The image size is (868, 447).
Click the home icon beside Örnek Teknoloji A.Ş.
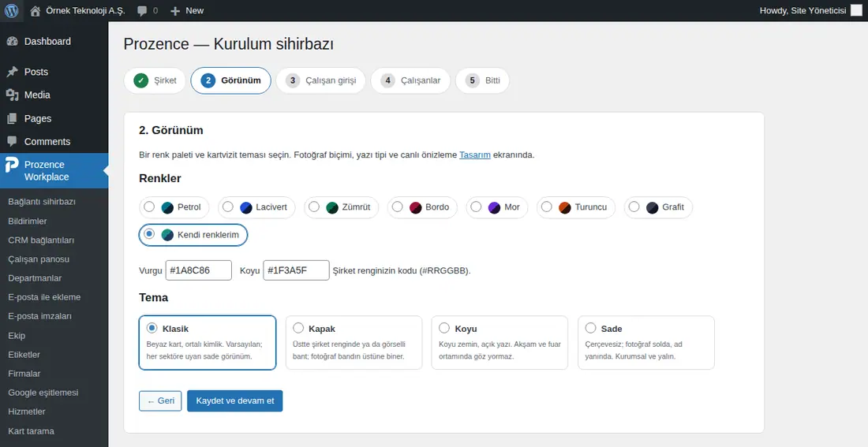pos(36,10)
